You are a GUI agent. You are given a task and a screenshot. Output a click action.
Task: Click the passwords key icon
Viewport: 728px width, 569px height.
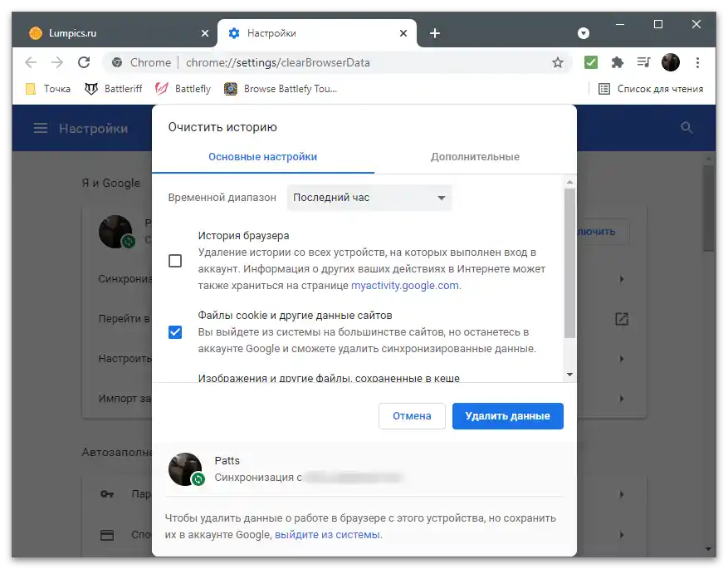(107, 493)
